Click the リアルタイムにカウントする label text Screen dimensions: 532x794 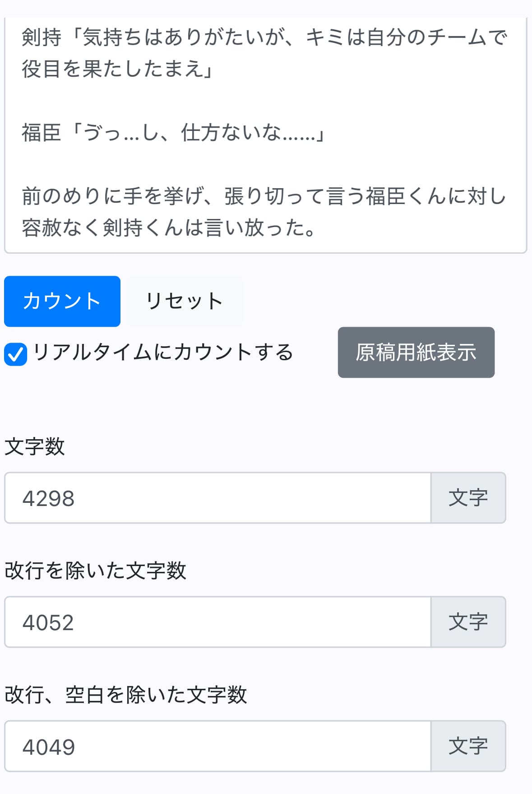pos(163,352)
